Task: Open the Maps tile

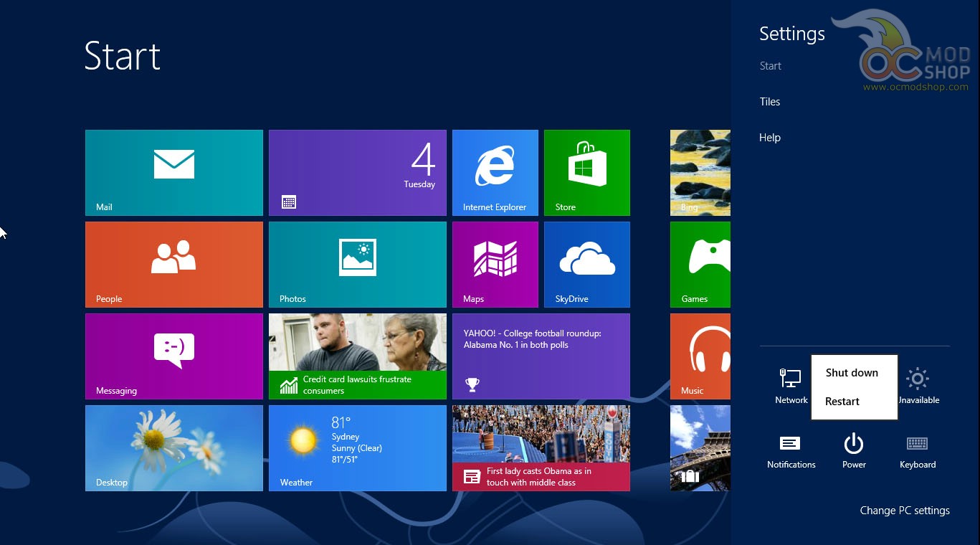Action: pos(495,265)
